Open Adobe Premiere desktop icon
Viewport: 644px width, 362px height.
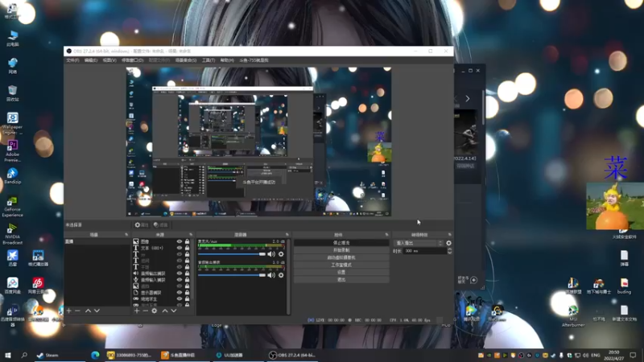[12, 151]
